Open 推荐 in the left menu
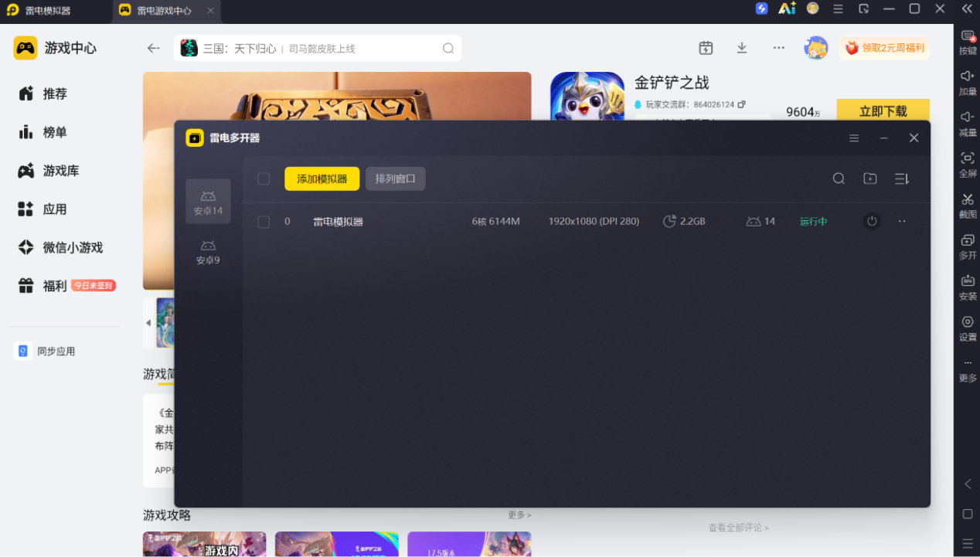The width and height of the screenshot is (980, 557). tap(54, 93)
